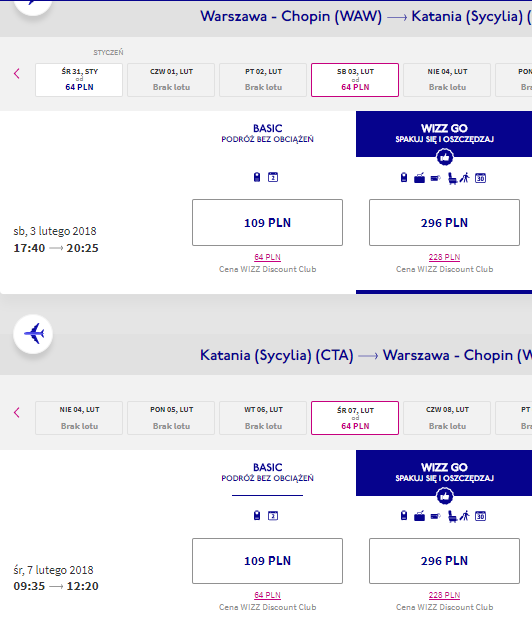Show earlier return dates with left chevron
Screen dimensions: 532x619
click(17, 413)
